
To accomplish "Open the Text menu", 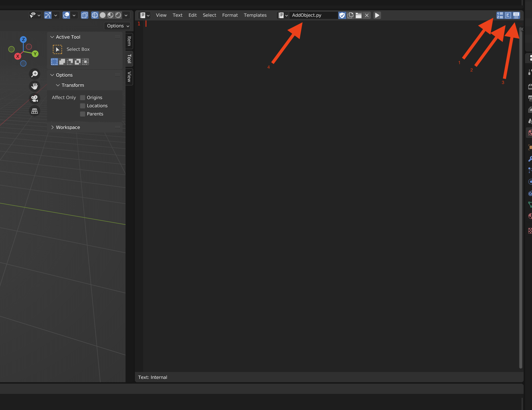I will 177,15.
